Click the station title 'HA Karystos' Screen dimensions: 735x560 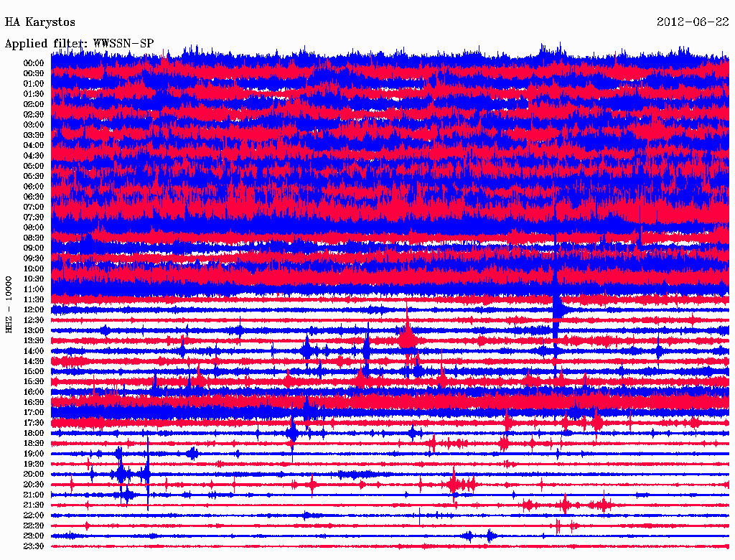tap(40, 22)
